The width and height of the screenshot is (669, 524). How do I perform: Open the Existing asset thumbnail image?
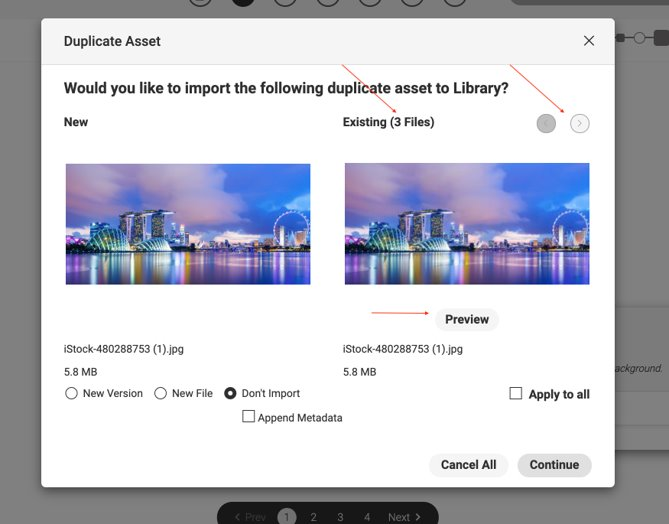coord(467,224)
